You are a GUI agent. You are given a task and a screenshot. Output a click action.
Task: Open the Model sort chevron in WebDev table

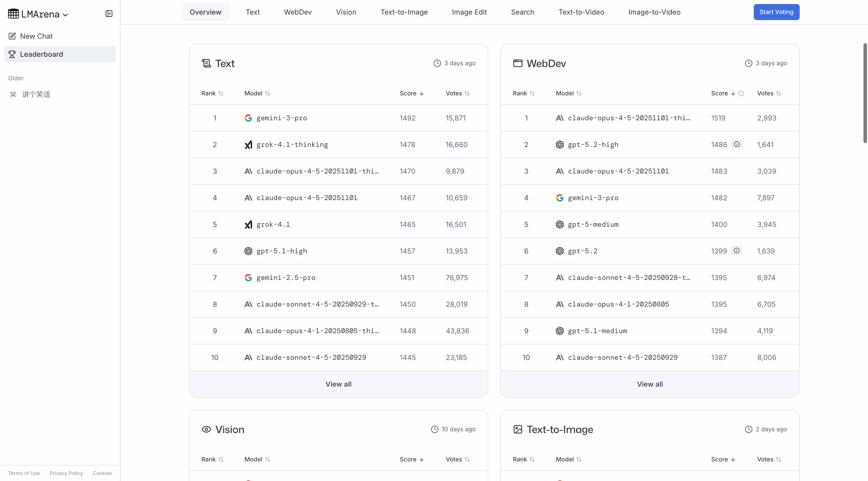click(579, 93)
